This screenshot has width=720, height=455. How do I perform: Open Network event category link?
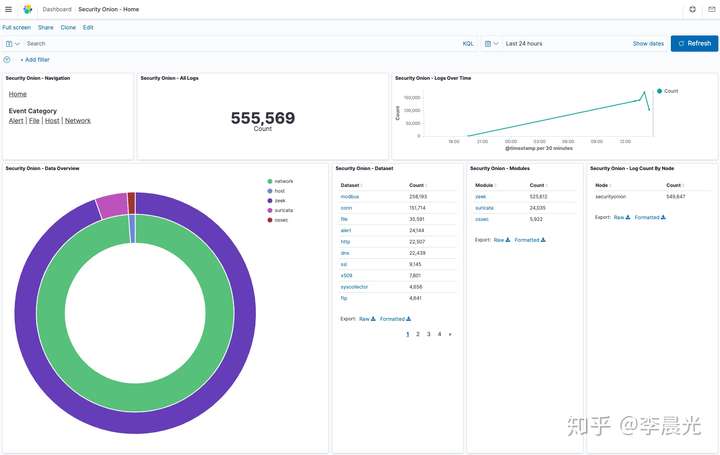[78, 121]
